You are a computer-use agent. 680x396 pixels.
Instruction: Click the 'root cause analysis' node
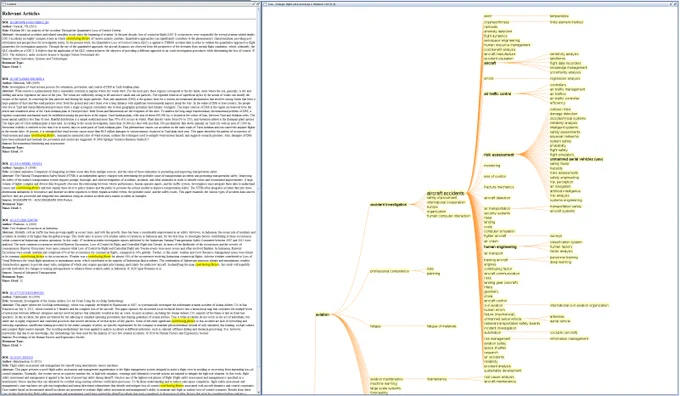tap(499, 377)
